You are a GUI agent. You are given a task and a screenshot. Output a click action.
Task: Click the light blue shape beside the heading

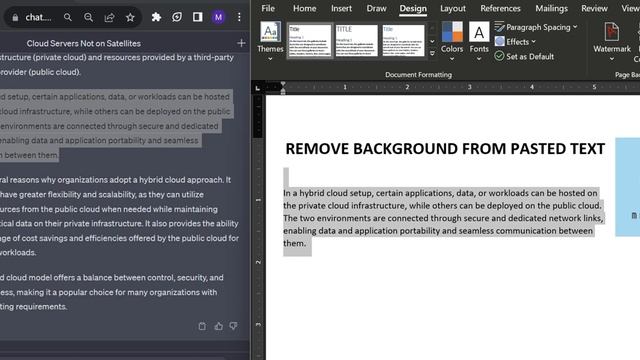(x=628, y=187)
